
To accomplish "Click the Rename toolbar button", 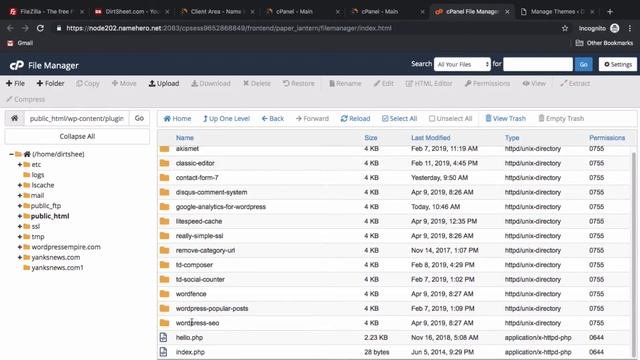I will pos(345,83).
